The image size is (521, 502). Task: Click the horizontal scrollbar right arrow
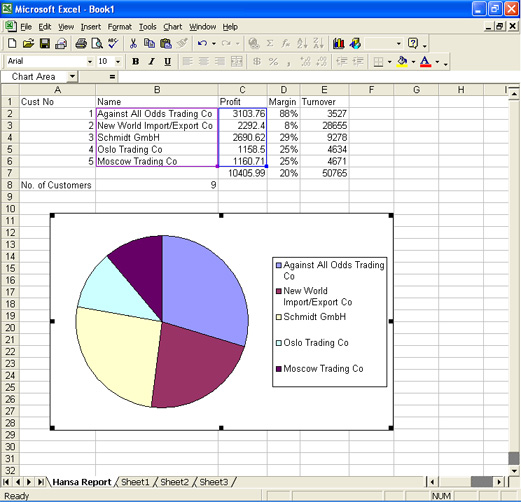pos(499,482)
